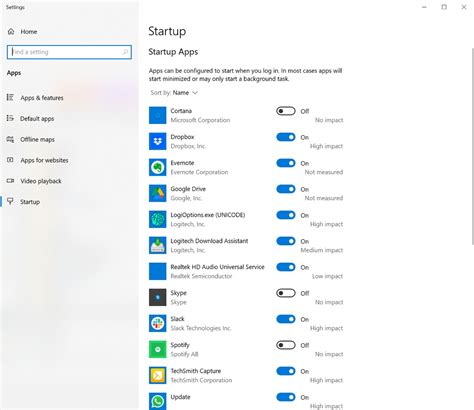The width and height of the screenshot is (474, 410).
Task: Switch off Google Drive startup
Action: coord(286,189)
